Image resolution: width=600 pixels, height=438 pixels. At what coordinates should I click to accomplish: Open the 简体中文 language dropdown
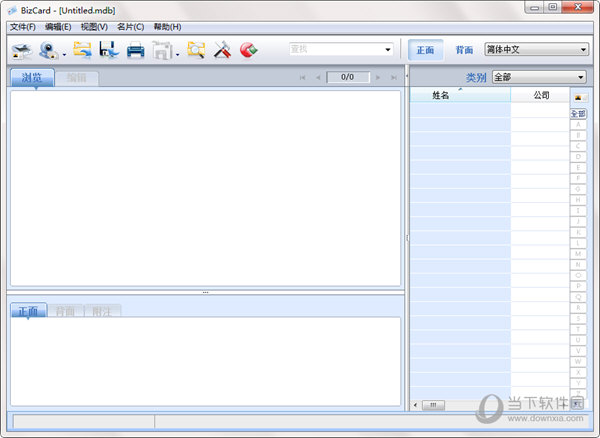coord(536,49)
